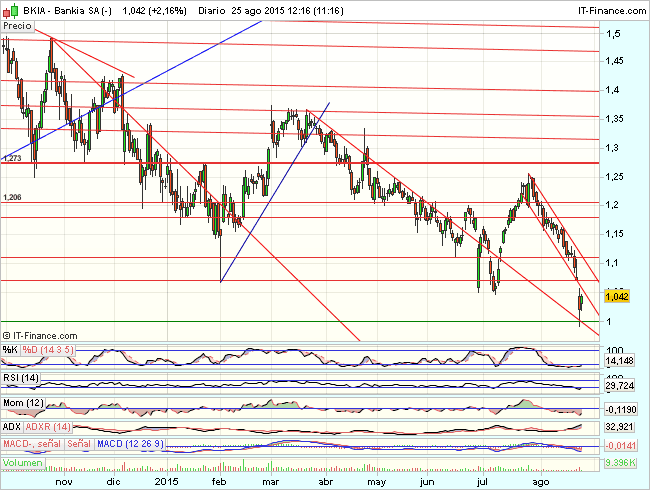Viewport: 650px width, 490px height.
Task: Click the jun label on time axis
Action: pyautogui.click(x=427, y=482)
